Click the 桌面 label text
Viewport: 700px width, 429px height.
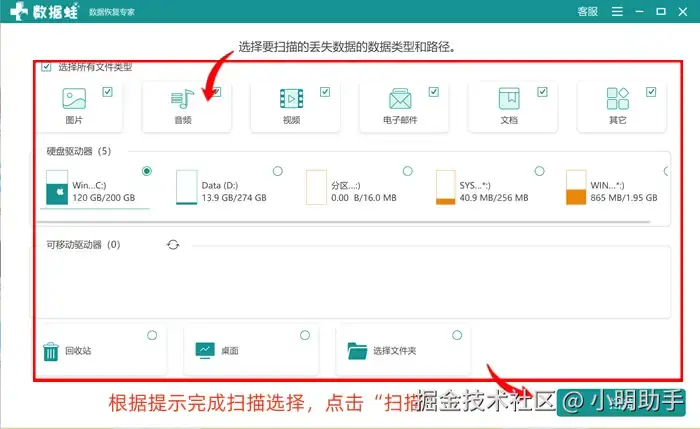[230, 351]
